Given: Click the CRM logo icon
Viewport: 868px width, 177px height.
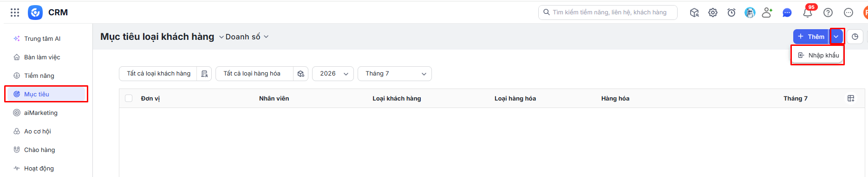Looking at the screenshot, I should tap(35, 13).
